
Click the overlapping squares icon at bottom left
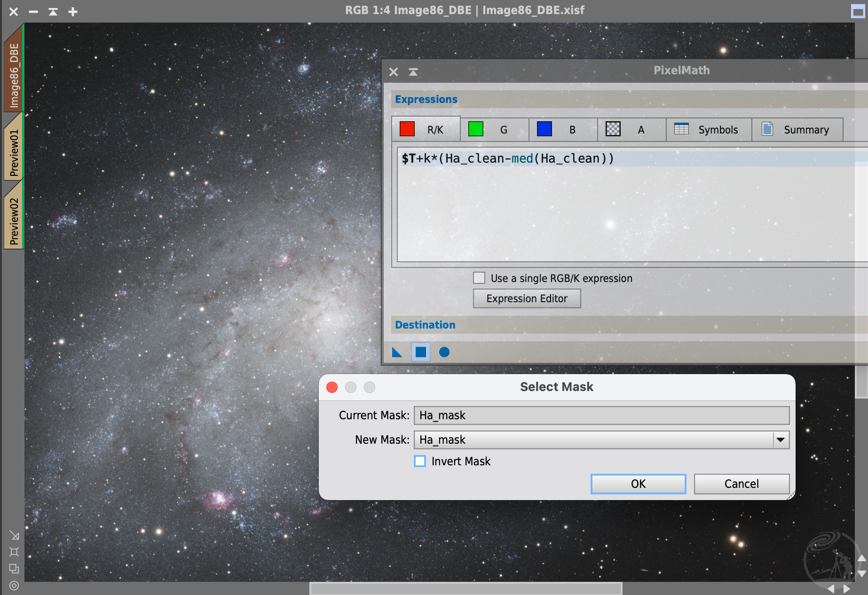point(14,569)
